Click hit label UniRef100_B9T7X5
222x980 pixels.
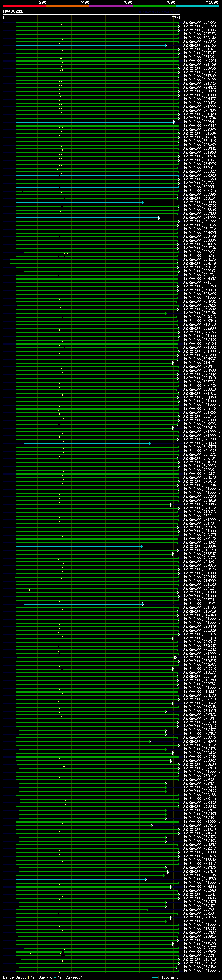point(199,84)
